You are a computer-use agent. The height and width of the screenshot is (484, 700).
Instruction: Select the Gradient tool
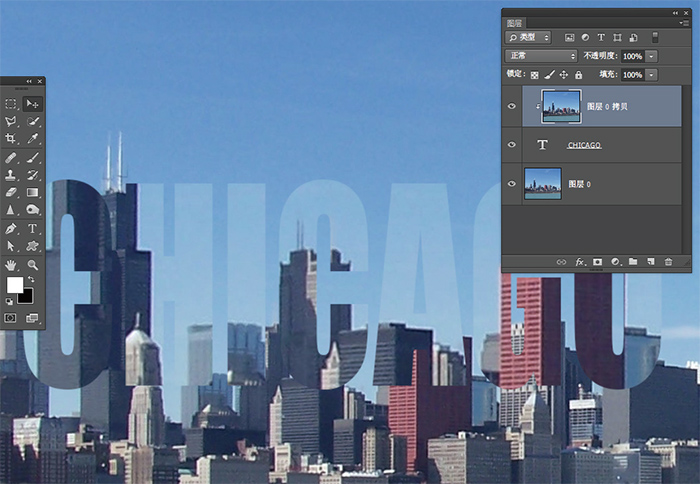coord(33,192)
